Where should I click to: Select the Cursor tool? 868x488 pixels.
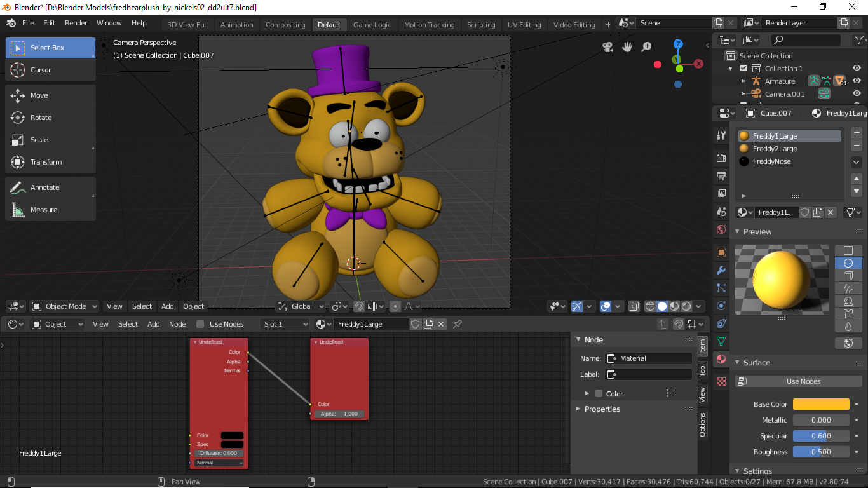[x=50, y=70]
